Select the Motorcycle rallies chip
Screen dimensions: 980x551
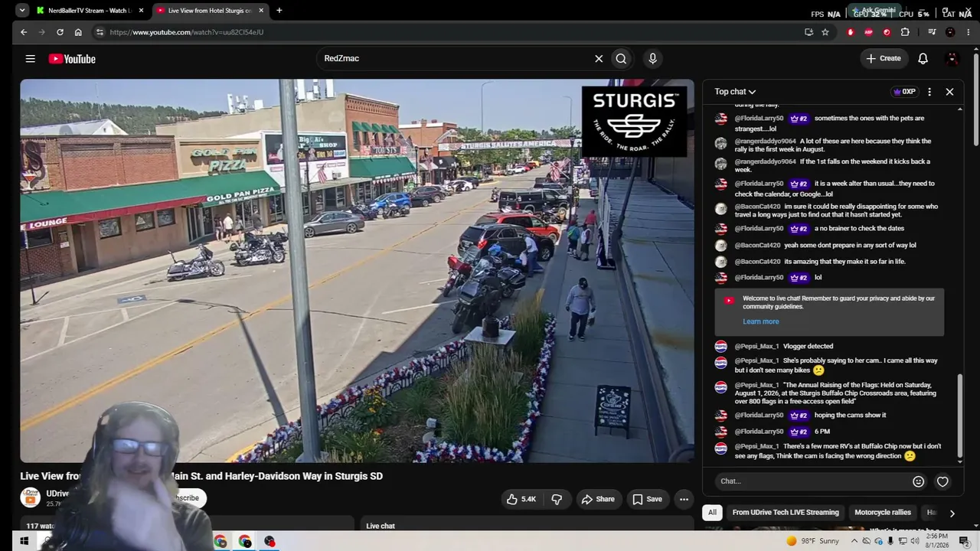coord(883,513)
